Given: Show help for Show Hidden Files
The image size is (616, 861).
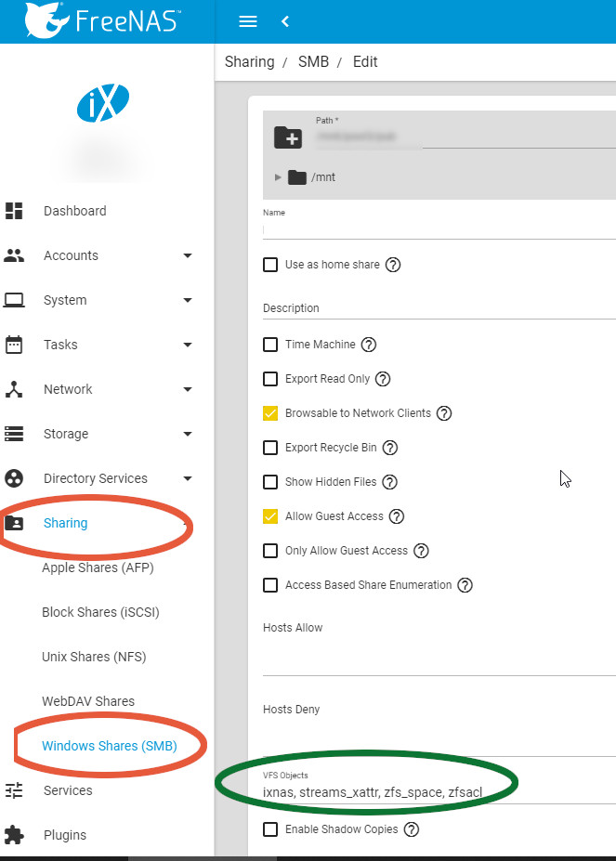Looking at the screenshot, I should tap(389, 482).
